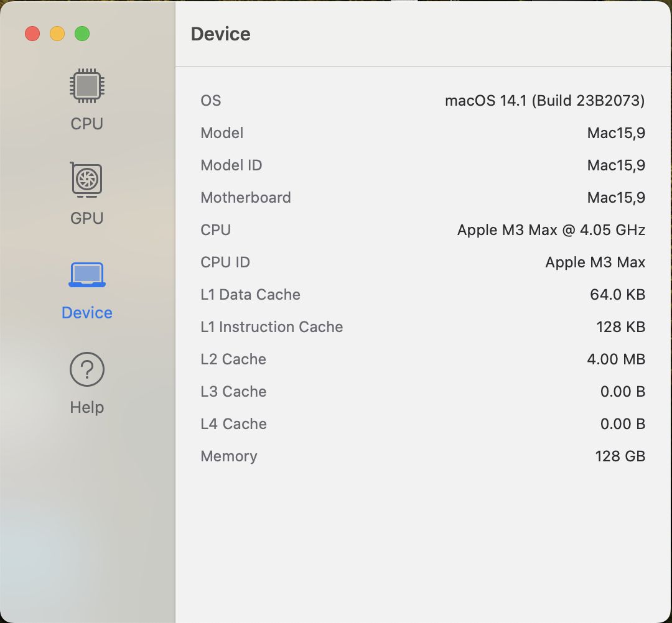672x623 pixels.
Task: Close the window with the red button
Action: point(32,34)
